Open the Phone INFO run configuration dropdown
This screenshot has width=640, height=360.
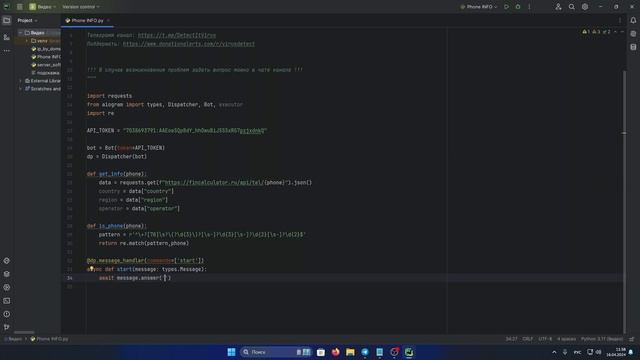479,7
